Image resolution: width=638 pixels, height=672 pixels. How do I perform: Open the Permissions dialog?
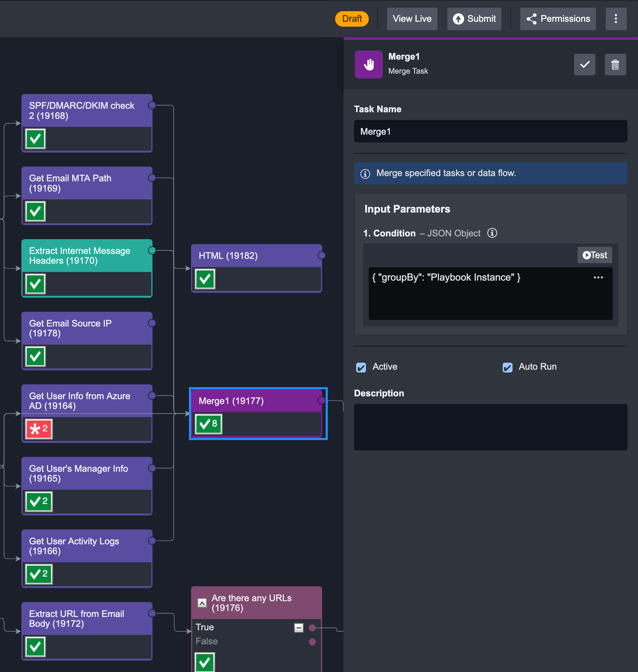coord(558,19)
